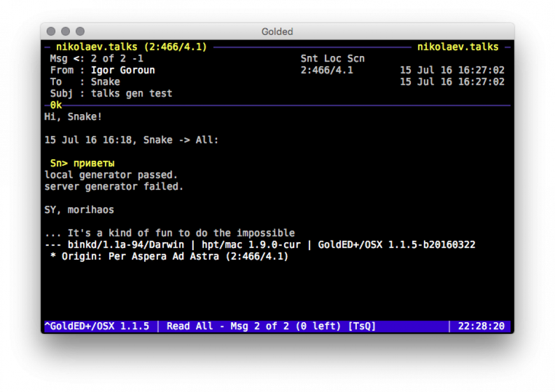The height and width of the screenshot is (392, 555).
Task: Click the first 15 Jul 16 16:27:02 timestamp
Action: (452, 70)
